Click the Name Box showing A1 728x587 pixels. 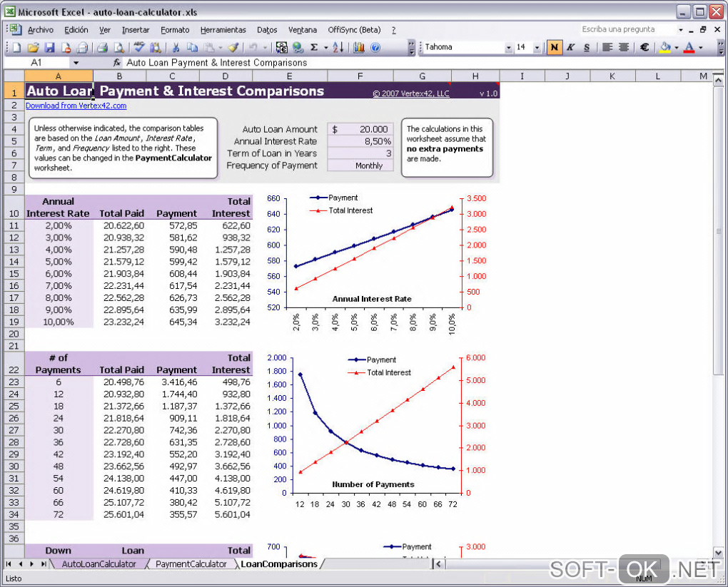(x=36, y=63)
